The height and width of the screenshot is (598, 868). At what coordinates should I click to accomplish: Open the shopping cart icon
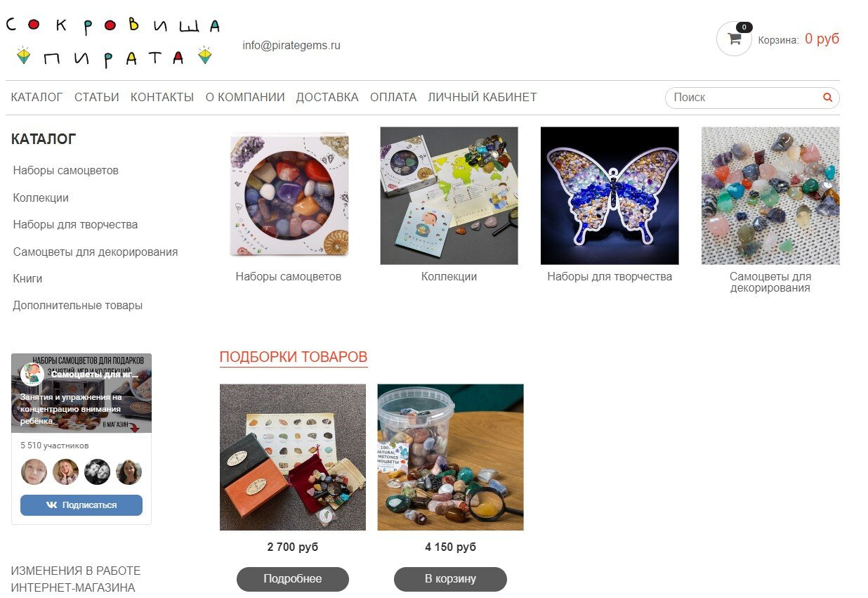tap(734, 39)
